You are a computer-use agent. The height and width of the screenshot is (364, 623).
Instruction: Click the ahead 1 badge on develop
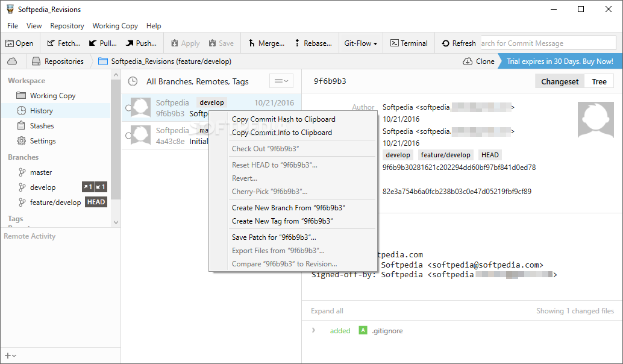click(88, 187)
